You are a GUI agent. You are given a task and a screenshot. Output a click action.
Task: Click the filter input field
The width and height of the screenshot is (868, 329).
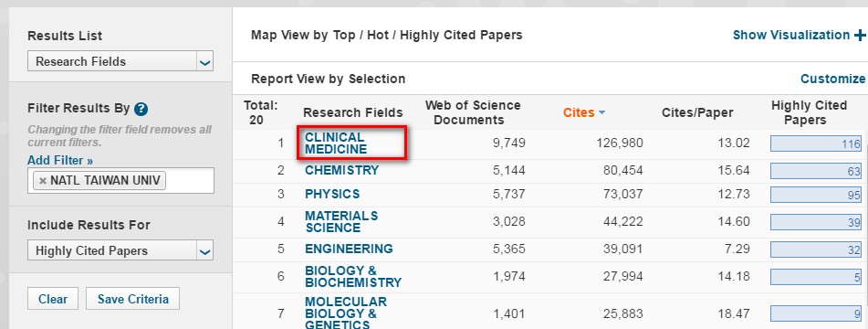(x=120, y=181)
